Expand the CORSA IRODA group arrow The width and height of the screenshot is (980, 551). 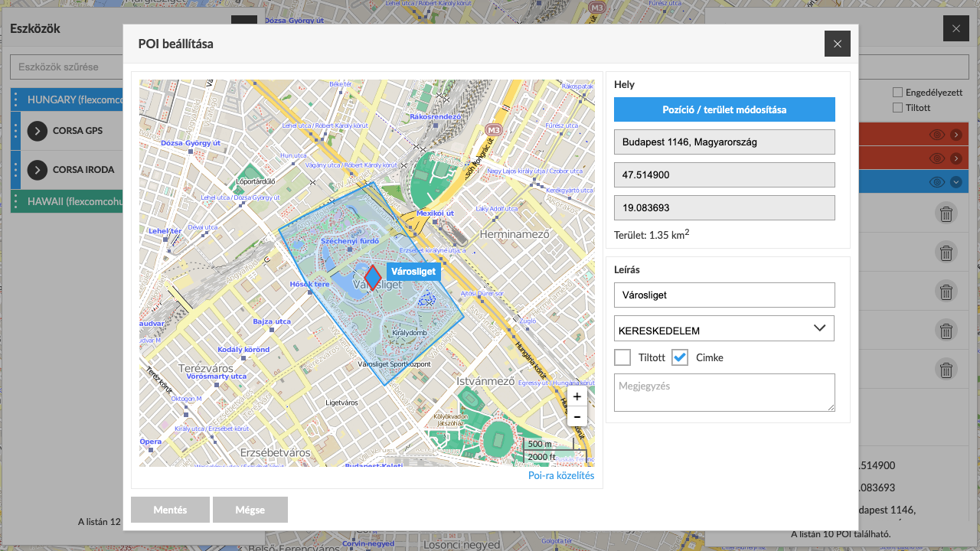click(x=38, y=170)
